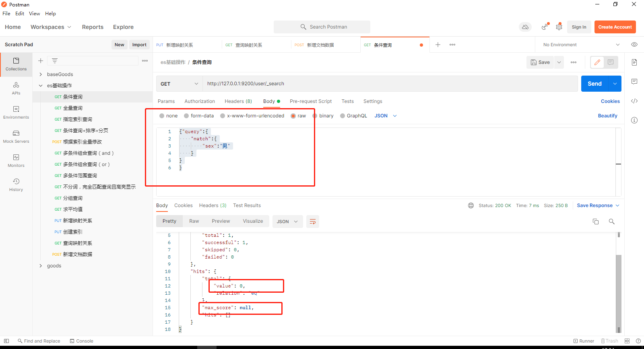Click the plus icon to create collection
Viewport: 644px width, 349px height.
(41, 61)
